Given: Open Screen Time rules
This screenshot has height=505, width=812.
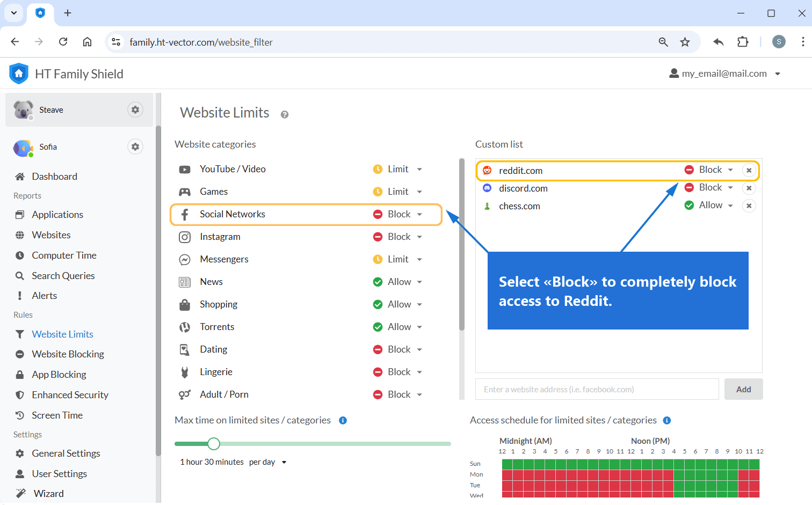Looking at the screenshot, I should coord(57,415).
